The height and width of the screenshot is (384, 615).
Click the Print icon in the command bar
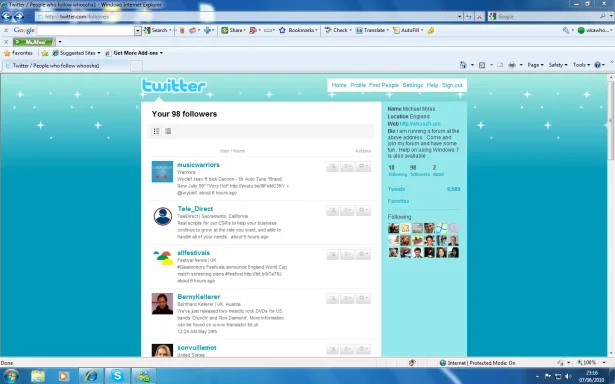tap(512, 65)
